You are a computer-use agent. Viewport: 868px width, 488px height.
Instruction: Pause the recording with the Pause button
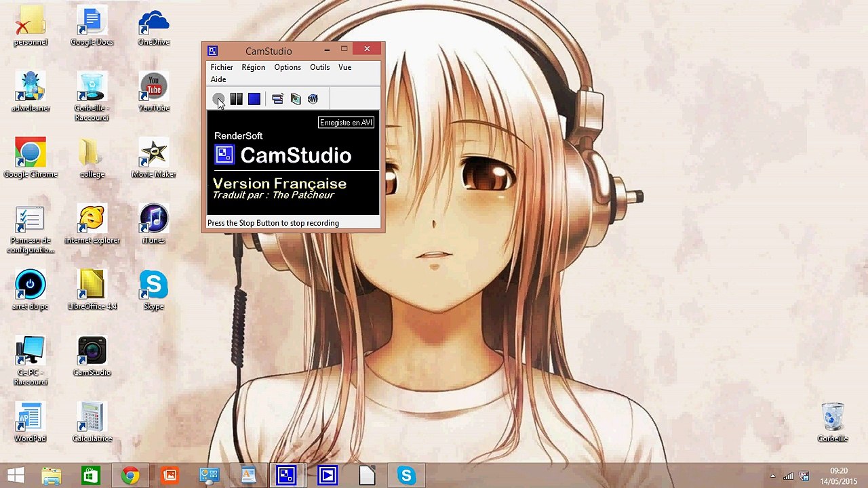tap(236, 99)
